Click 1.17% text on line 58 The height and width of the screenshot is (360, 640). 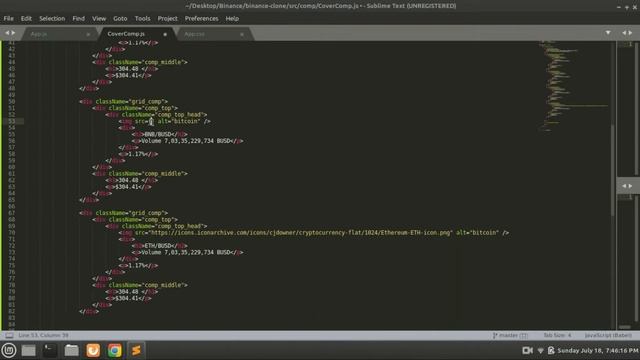[137, 154]
